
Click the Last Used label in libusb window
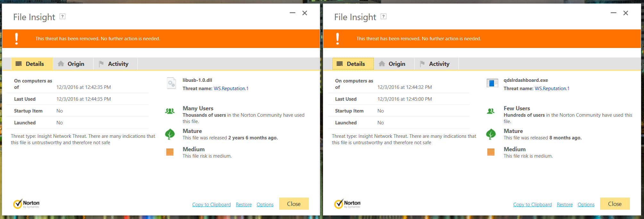pos(25,99)
